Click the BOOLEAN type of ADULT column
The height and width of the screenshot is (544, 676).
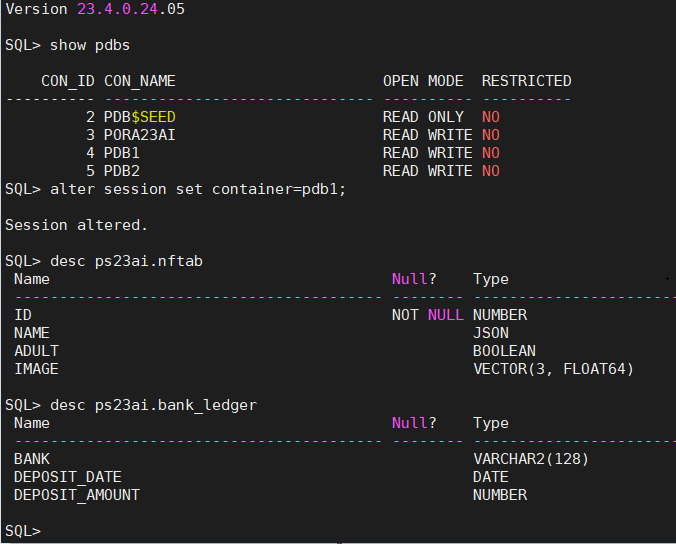click(504, 351)
